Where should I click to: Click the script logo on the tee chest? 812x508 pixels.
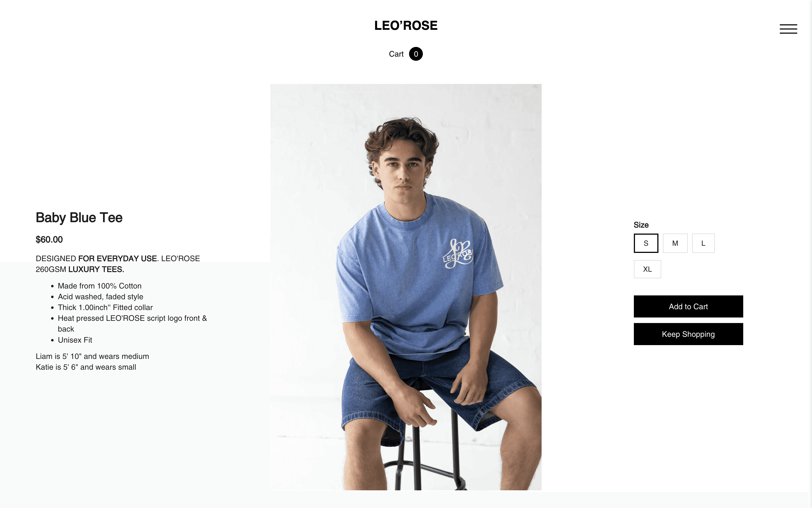coord(458,254)
